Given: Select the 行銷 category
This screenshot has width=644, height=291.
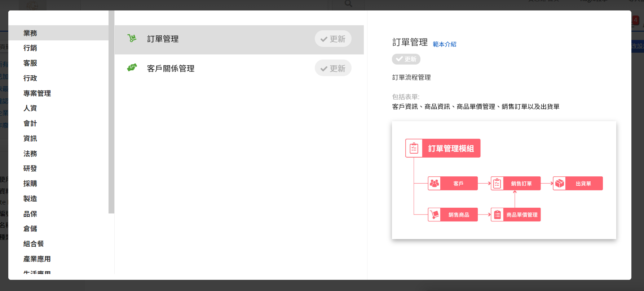Looking at the screenshot, I should [30, 48].
